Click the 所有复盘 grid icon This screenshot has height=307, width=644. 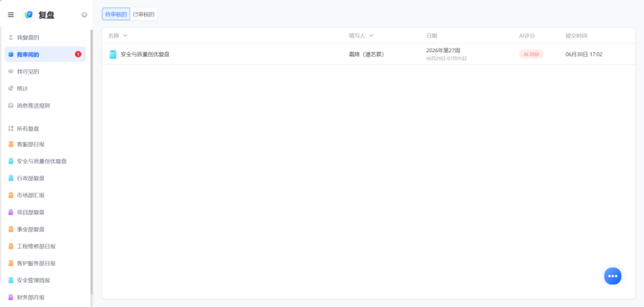pyautogui.click(x=11, y=128)
